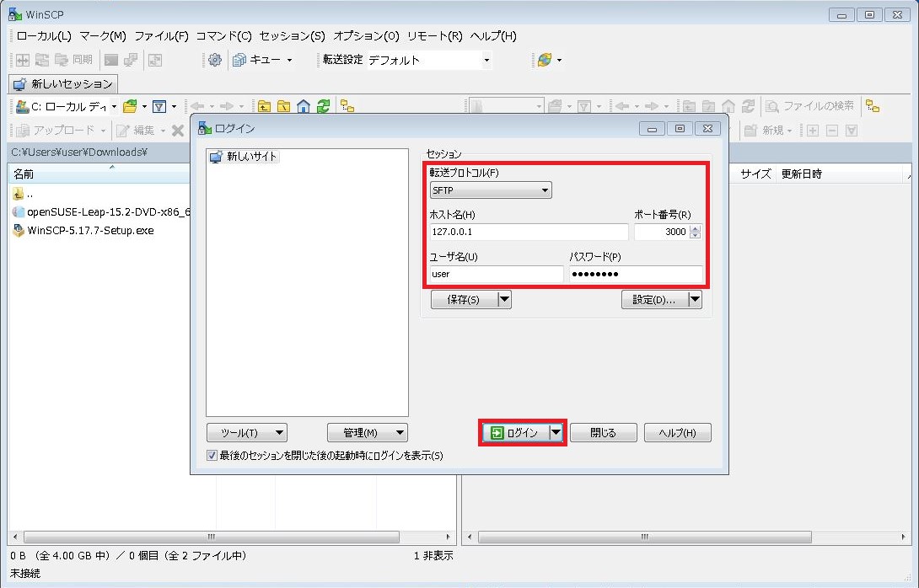Expand the login button dropdown arrow

pyautogui.click(x=555, y=433)
